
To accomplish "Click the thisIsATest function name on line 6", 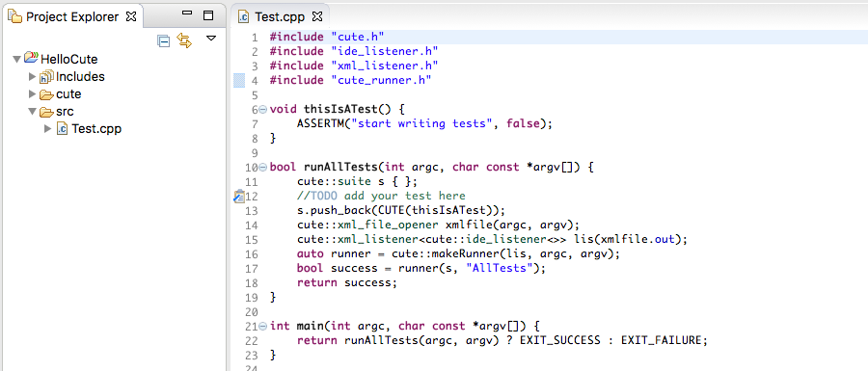I will coord(340,110).
